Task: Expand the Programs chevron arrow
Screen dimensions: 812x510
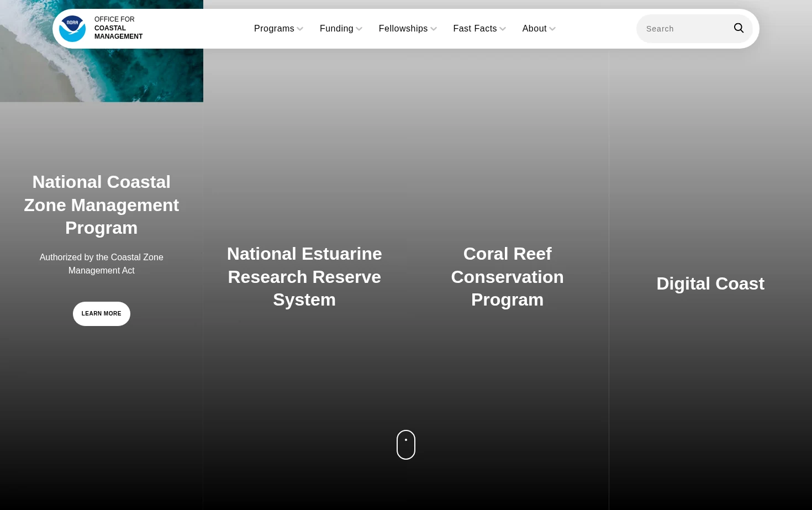Action: (300, 29)
